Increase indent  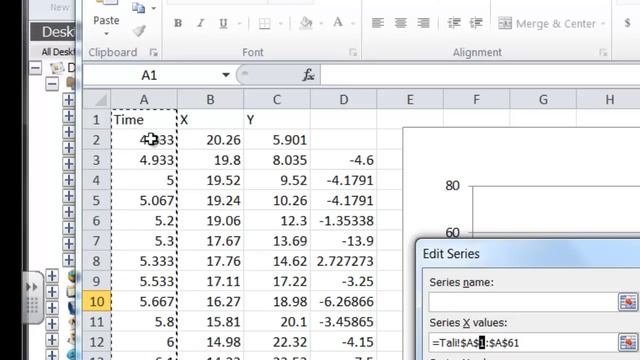tap(476, 23)
